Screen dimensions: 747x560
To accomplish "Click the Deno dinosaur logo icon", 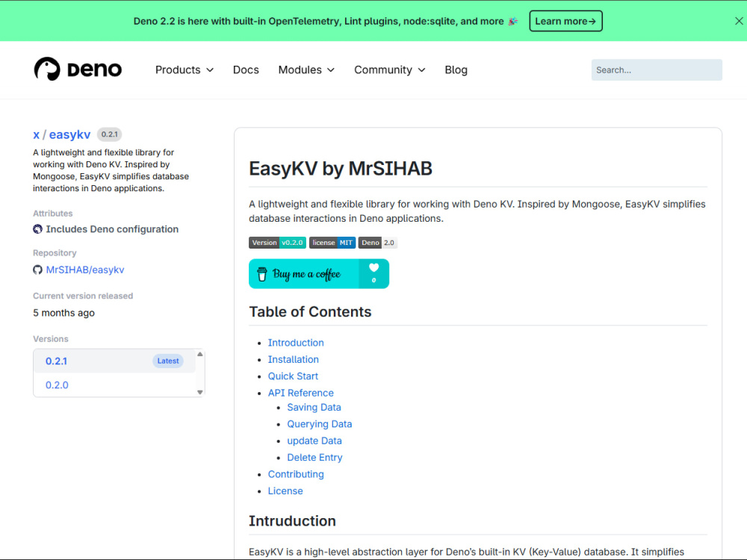I will [x=47, y=69].
